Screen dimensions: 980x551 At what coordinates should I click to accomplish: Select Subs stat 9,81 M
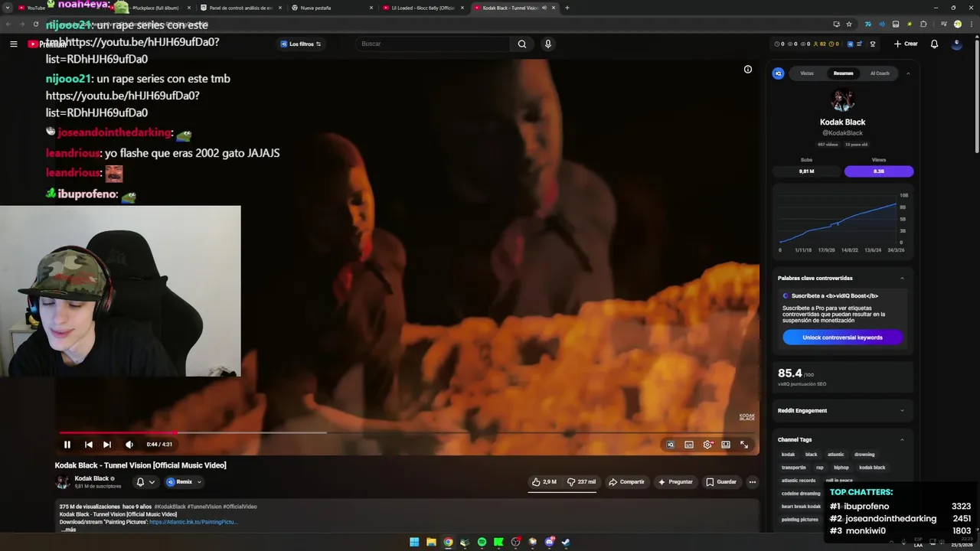click(x=806, y=171)
